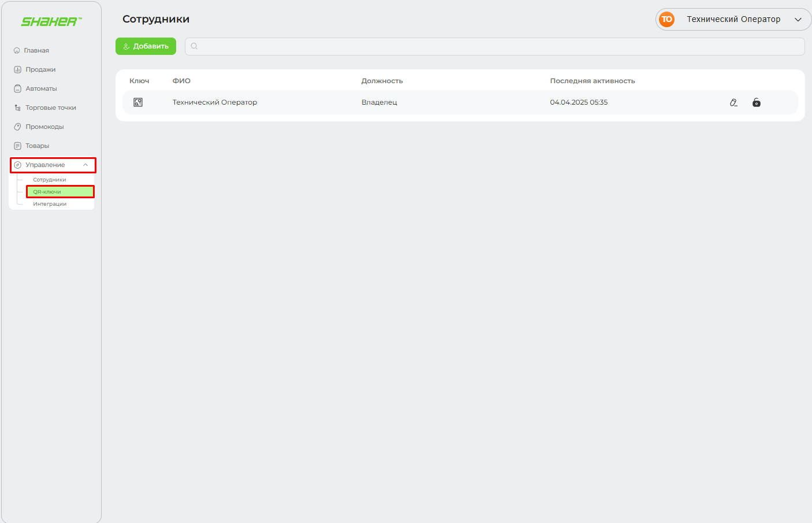Select Сотрудники in Управление submenu
The height and width of the screenshot is (523, 812).
click(50, 180)
